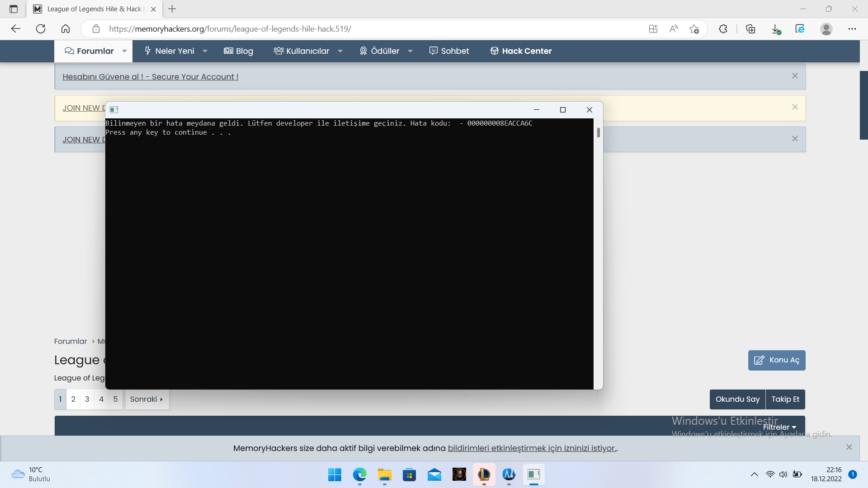Go to next page with Sonraki

[147, 399]
